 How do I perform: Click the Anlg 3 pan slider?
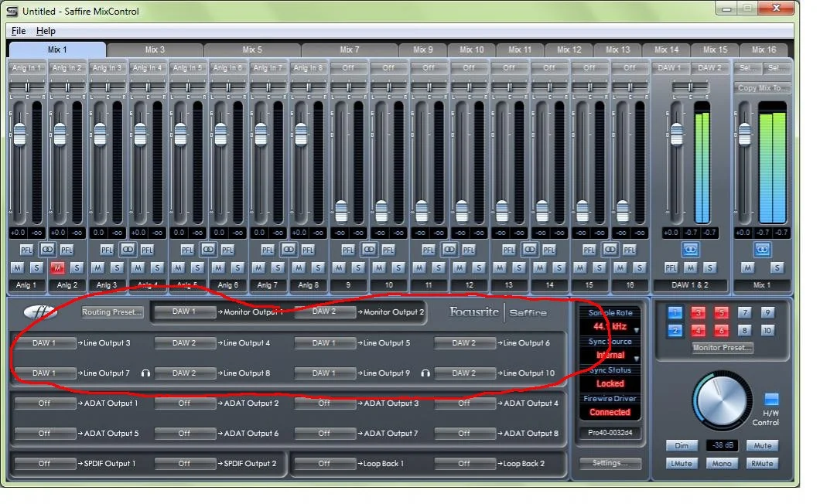tap(108, 87)
